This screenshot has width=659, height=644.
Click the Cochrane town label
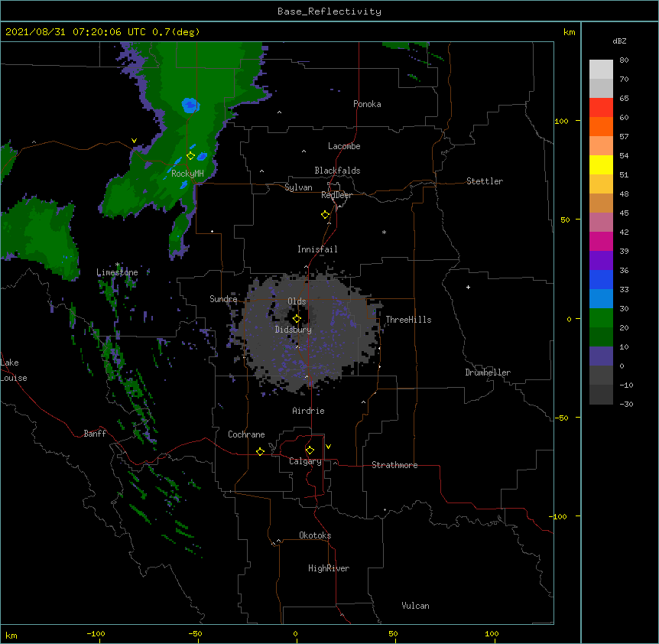point(246,434)
